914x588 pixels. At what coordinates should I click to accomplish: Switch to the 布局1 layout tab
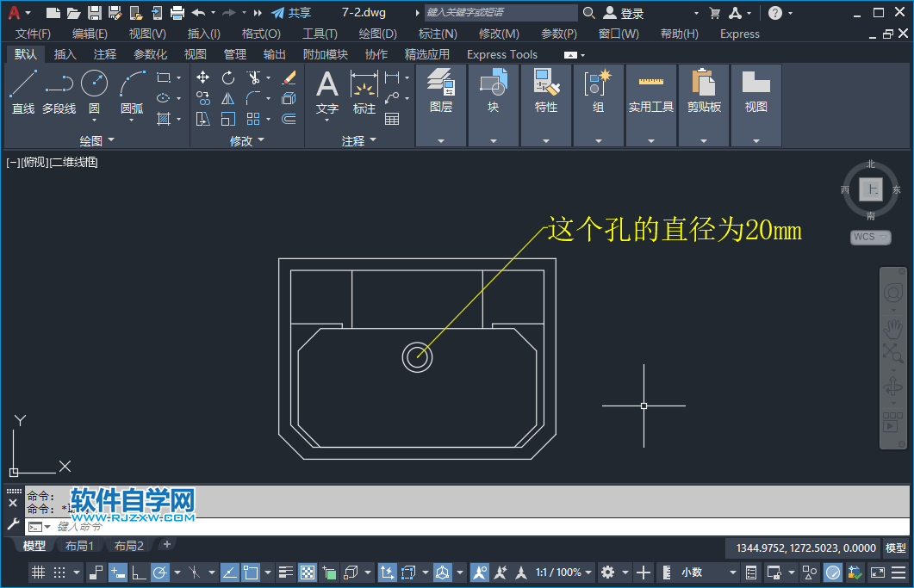[79, 546]
